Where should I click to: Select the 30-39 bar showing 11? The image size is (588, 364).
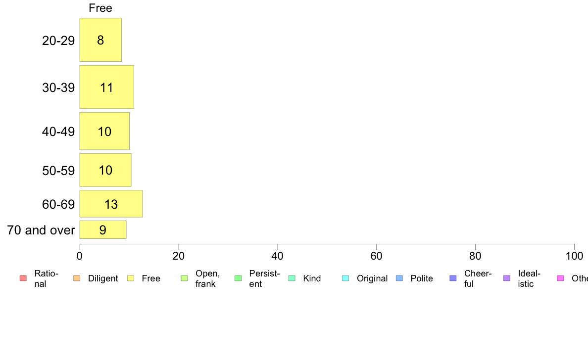(x=106, y=87)
